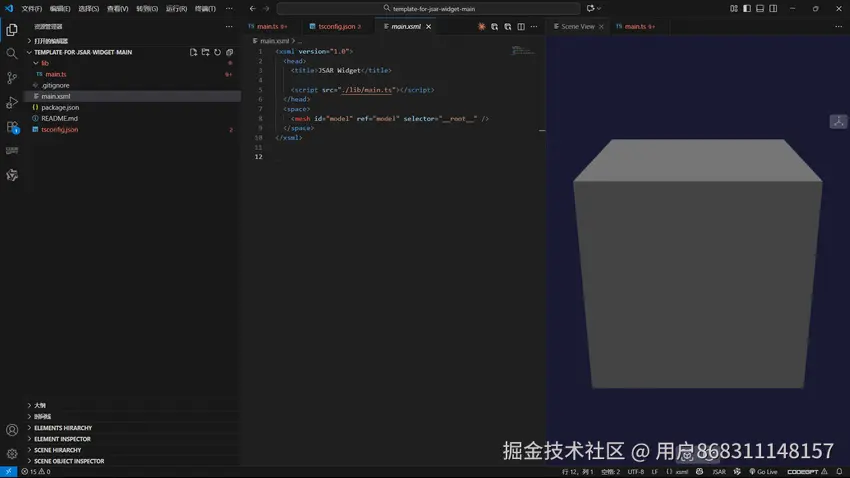Open the Edit (E) menu
The width and height of the screenshot is (850, 478).
(60, 9)
